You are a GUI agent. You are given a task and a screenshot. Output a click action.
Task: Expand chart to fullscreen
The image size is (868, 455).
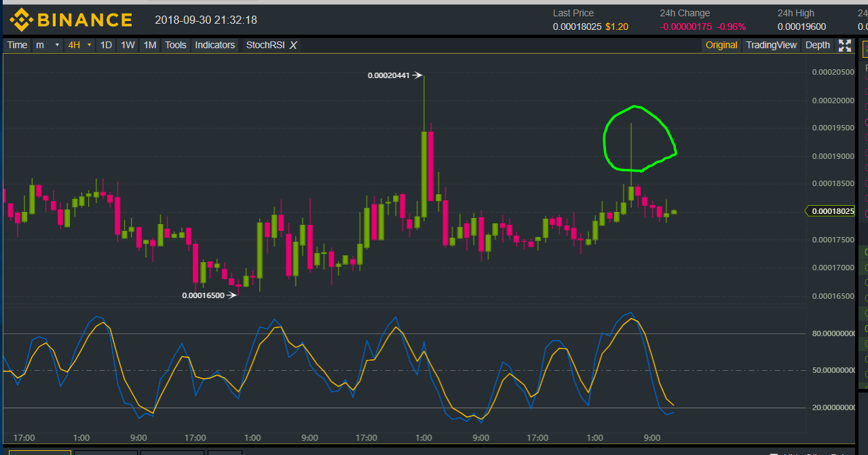tap(845, 45)
